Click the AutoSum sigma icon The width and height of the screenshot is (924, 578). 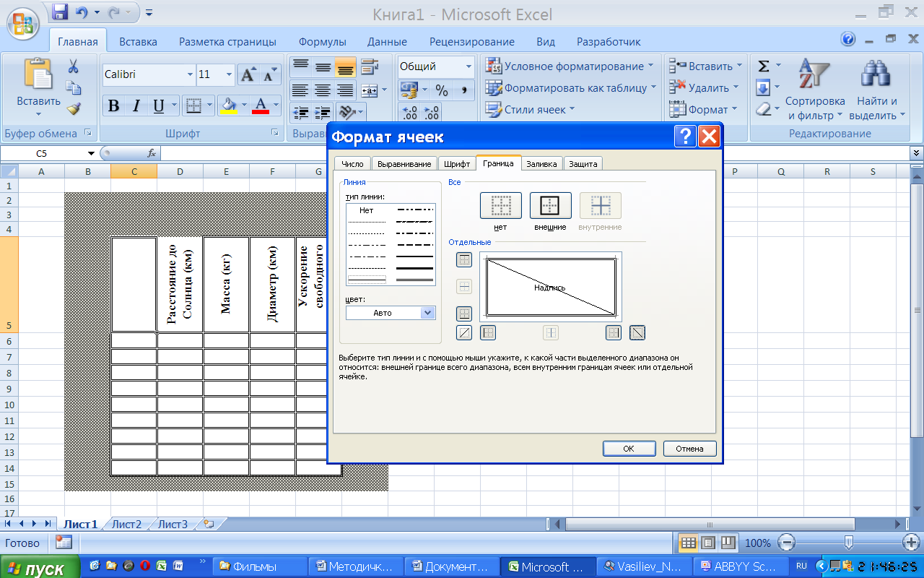point(763,66)
